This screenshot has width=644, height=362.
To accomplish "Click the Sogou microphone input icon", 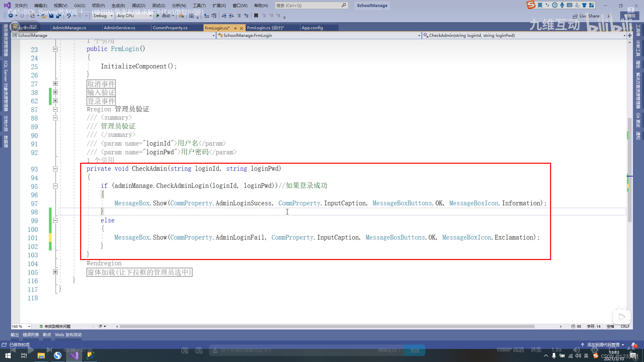I will (562, 5).
